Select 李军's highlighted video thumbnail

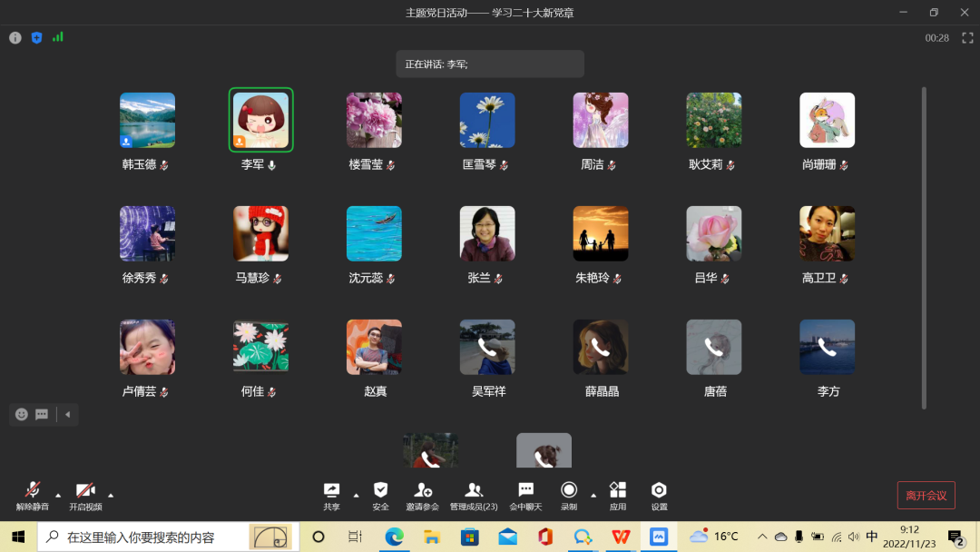(x=260, y=119)
